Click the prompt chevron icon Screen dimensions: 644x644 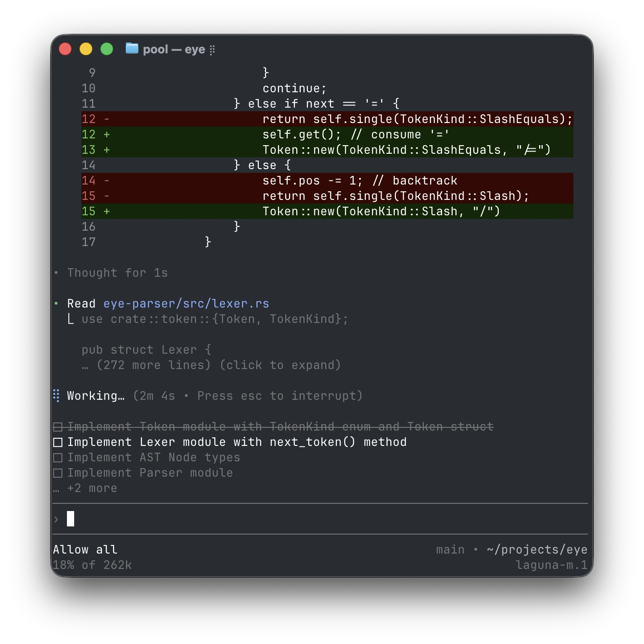(56, 519)
